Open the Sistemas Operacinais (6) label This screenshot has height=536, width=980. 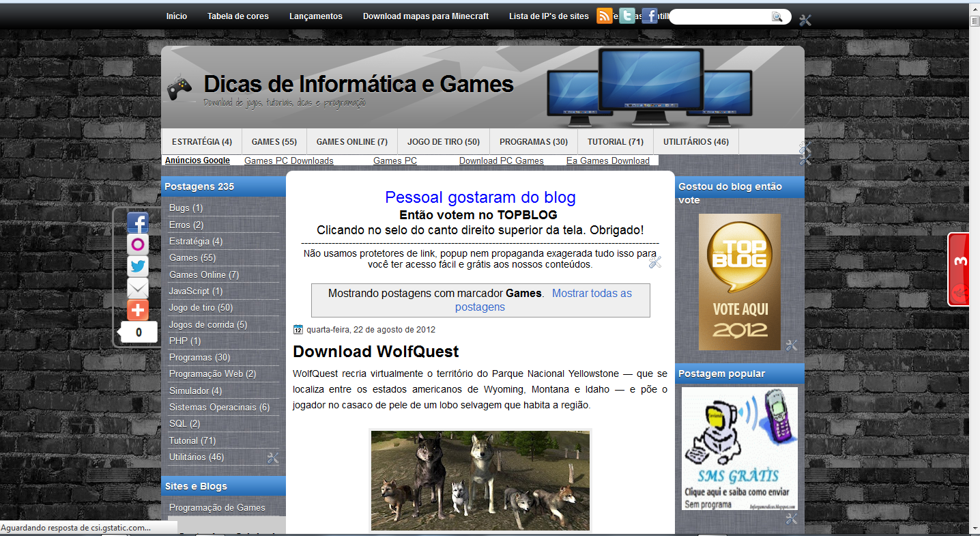220,407
